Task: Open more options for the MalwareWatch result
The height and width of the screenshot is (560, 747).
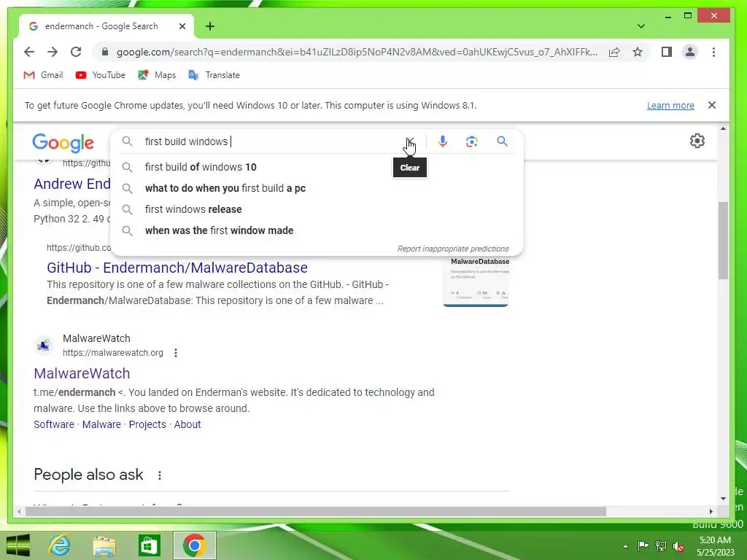Action: pyautogui.click(x=176, y=353)
